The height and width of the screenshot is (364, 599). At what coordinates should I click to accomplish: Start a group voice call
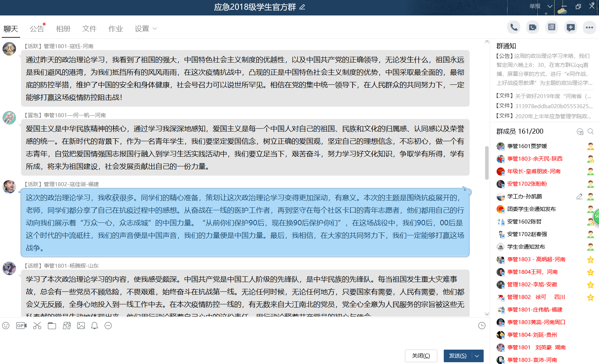(514, 27)
